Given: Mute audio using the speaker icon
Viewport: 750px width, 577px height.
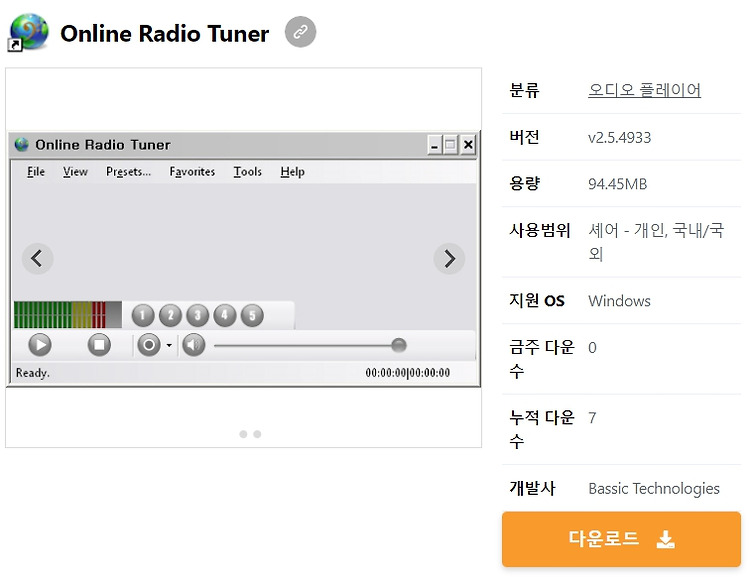Looking at the screenshot, I should (194, 345).
